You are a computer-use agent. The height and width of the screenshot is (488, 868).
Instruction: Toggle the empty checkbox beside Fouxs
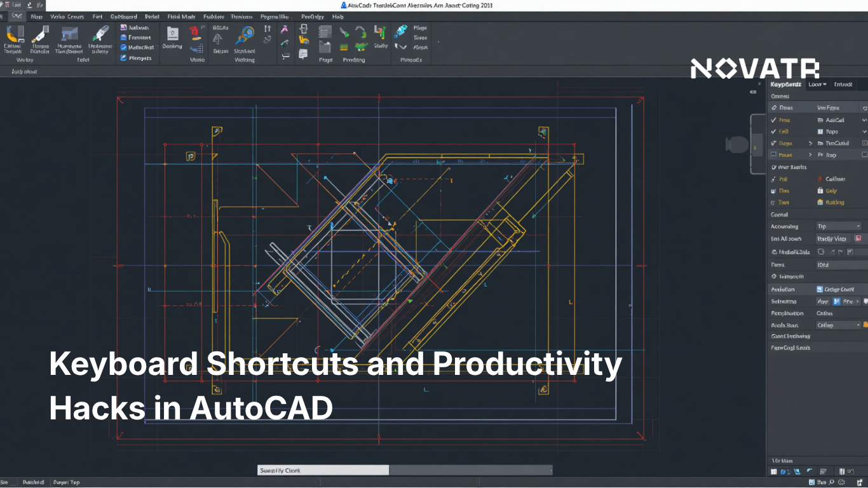click(x=773, y=155)
